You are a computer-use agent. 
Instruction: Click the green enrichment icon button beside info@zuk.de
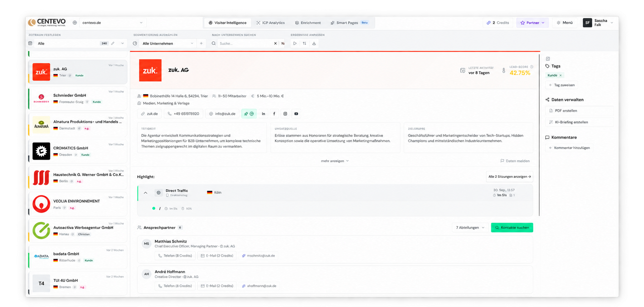249,114
